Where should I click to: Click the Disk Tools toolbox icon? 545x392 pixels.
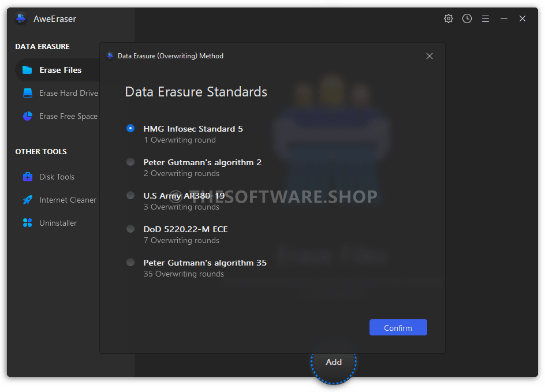pyautogui.click(x=28, y=177)
